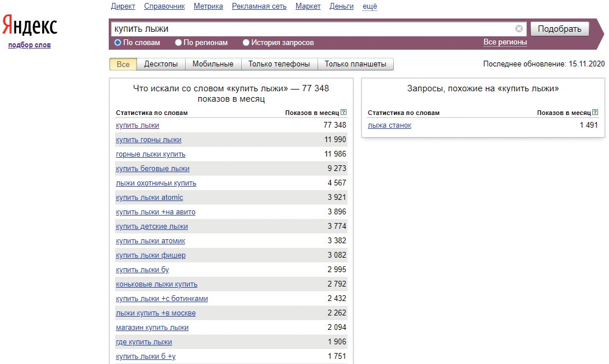Image resolution: width=609 pixels, height=364 pixels.
Task: Expand the 'ещё' services menu
Action: point(370,6)
